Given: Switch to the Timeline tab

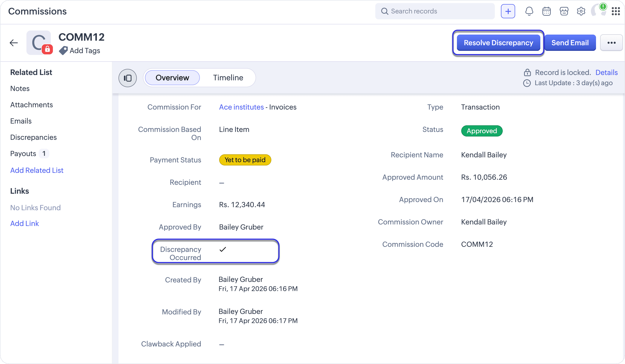Looking at the screenshot, I should (x=228, y=78).
